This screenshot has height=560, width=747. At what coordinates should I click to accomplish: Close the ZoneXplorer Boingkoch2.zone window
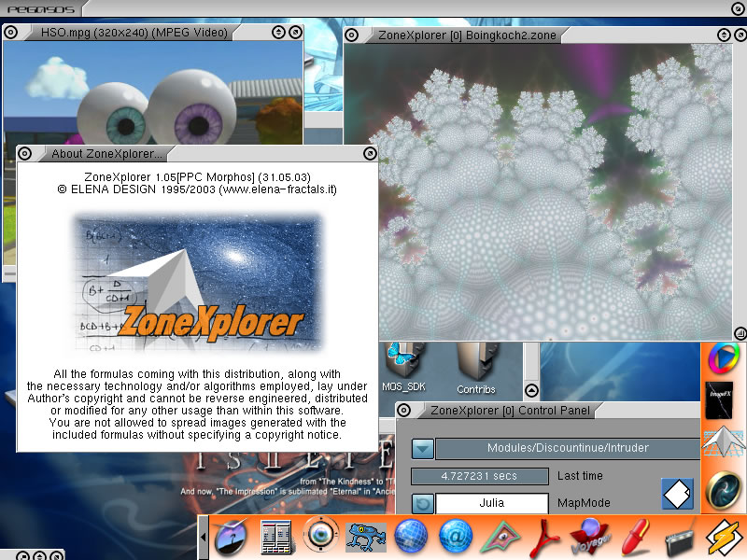coord(352,35)
